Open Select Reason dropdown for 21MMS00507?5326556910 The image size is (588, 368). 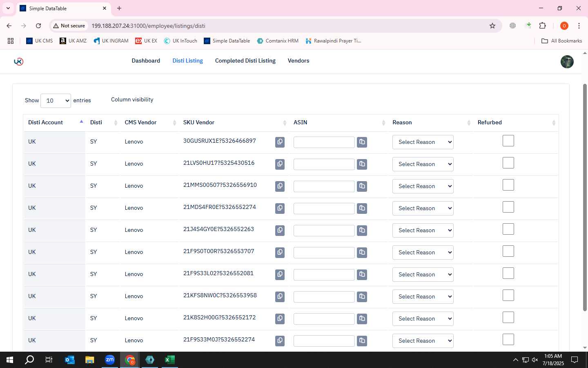point(423,186)
